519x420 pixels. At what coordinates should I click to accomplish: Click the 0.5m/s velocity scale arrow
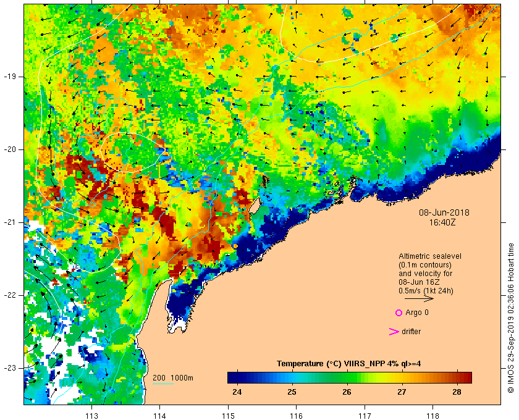click(x=419, y=298)
